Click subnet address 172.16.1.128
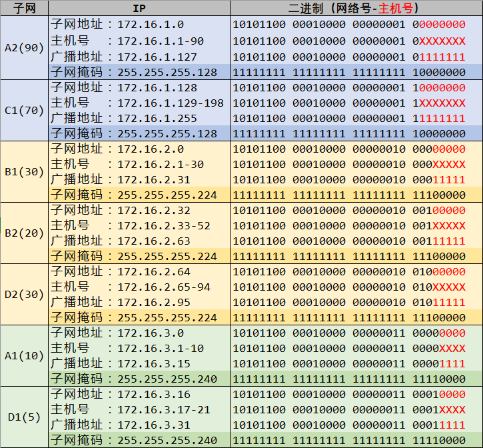483x448 pixels. point(157,88)
